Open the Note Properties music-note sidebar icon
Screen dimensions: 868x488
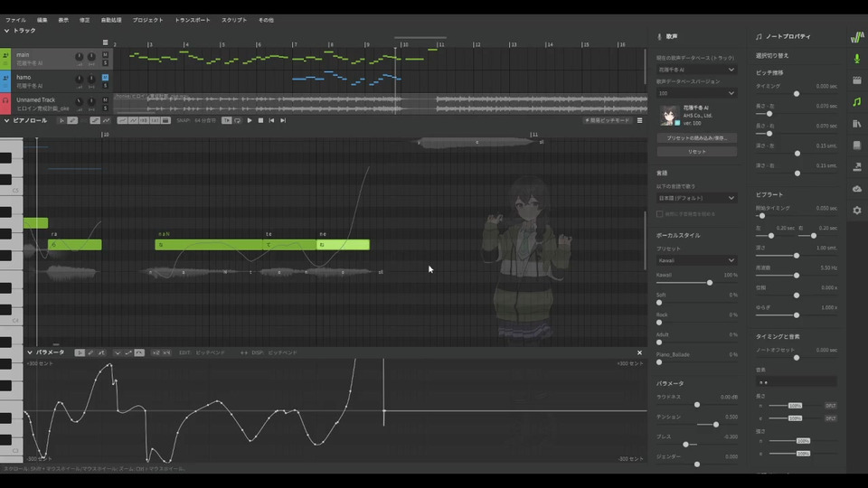856,102
